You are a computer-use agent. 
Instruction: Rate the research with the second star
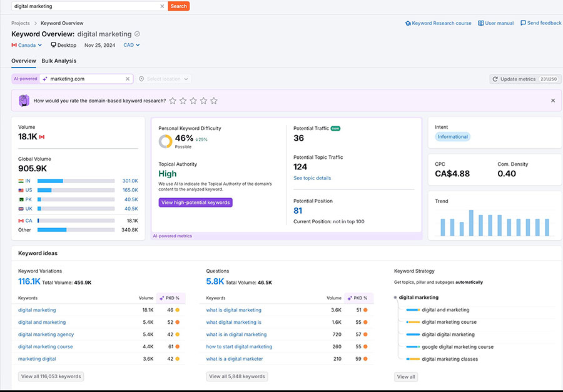click(x=183, y=101)
